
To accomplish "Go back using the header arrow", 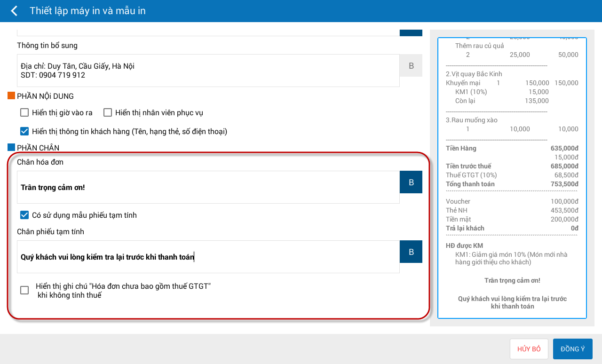I will [14, 11].
